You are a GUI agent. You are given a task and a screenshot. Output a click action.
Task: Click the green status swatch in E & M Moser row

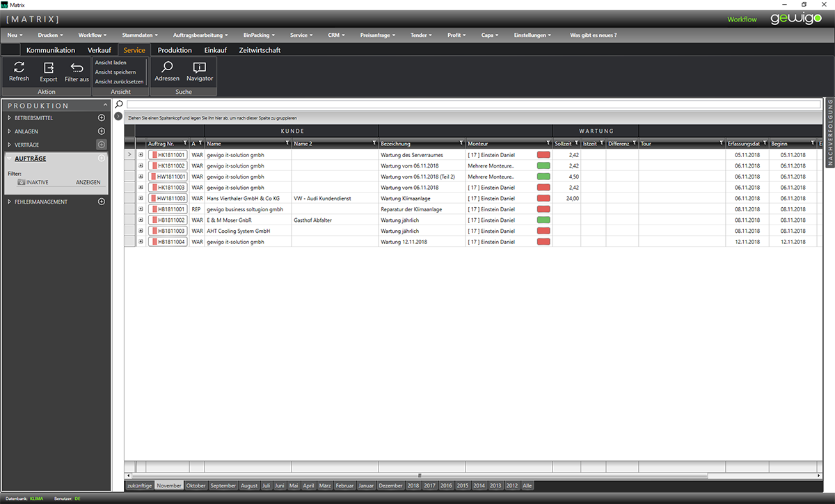(543, 220)
